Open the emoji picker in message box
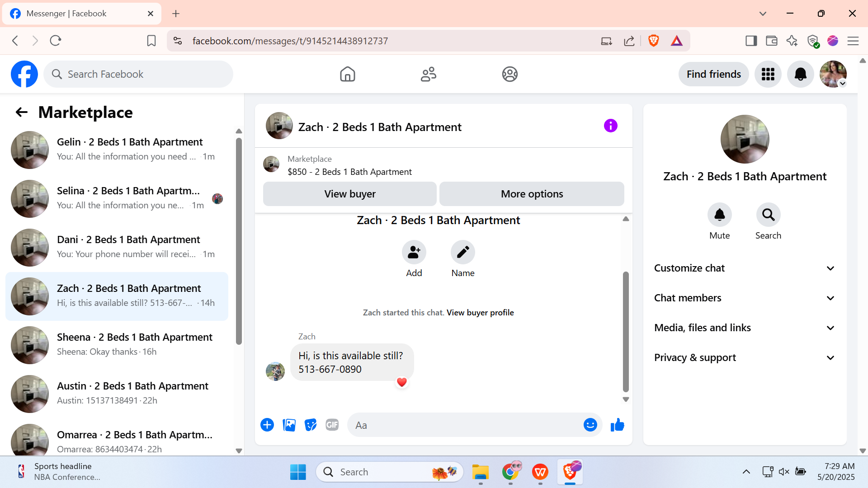 590,425
